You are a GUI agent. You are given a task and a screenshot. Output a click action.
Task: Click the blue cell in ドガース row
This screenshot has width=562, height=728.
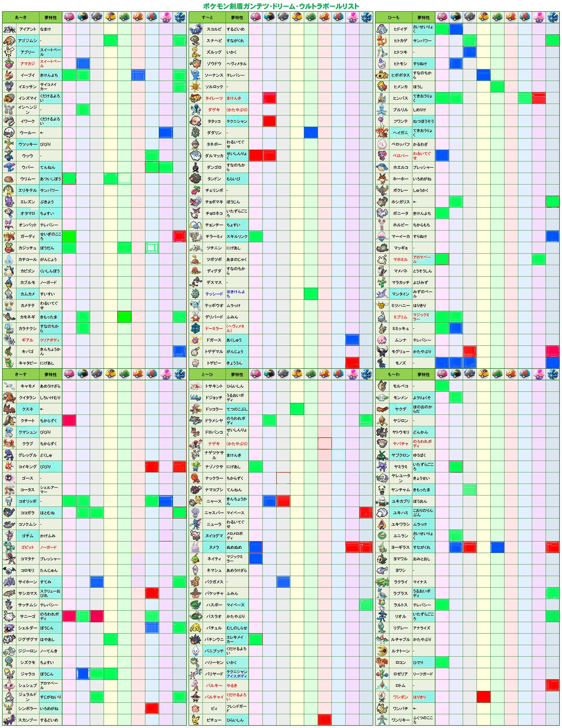click(x=352, y=340)
